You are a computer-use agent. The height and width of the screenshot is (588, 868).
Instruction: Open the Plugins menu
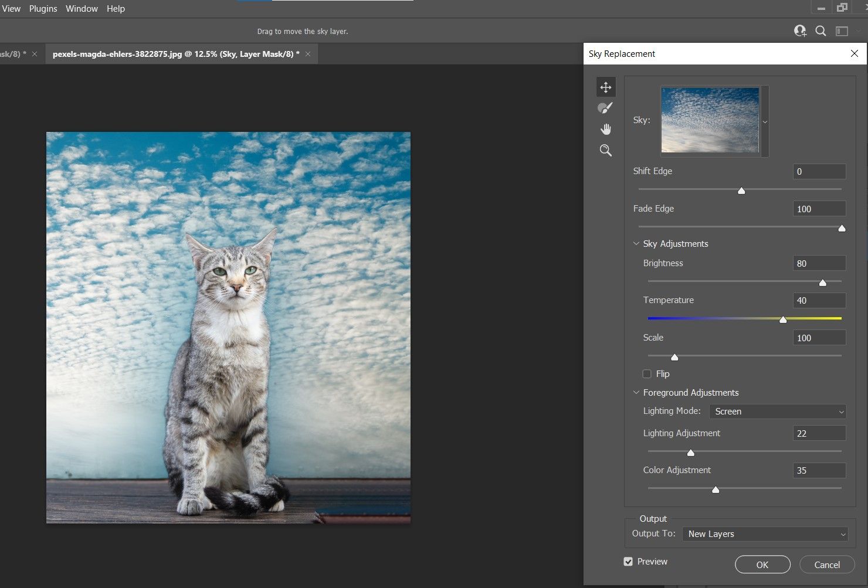click(x=43, y=9)
